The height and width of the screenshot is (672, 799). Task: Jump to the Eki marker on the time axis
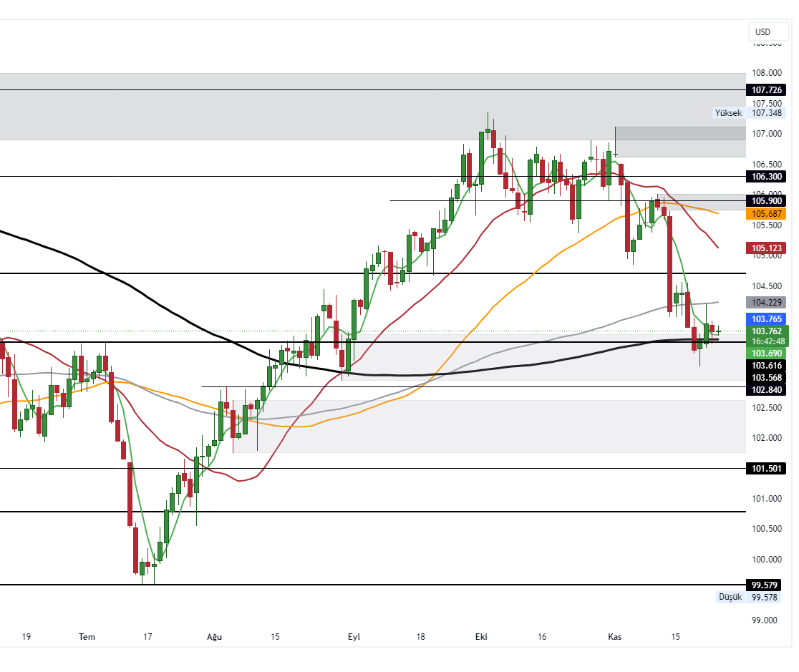click(481, 636)
